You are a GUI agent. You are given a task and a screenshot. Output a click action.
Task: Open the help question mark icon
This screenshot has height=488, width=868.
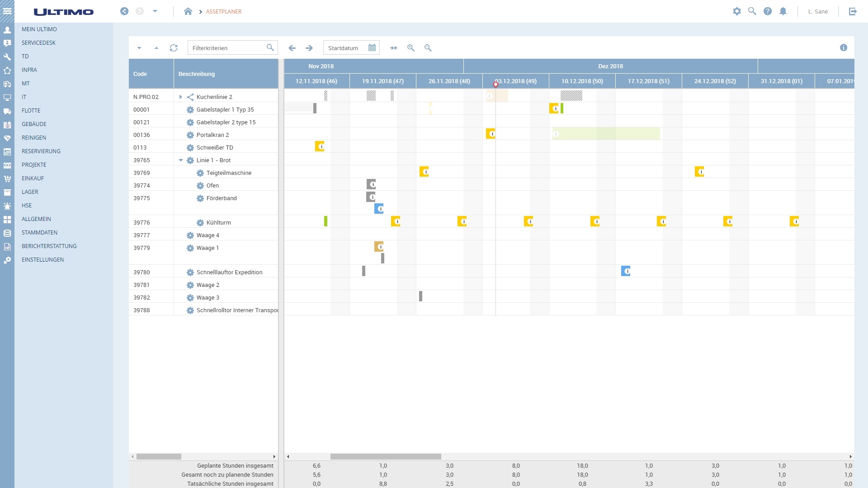coord(768,11)
